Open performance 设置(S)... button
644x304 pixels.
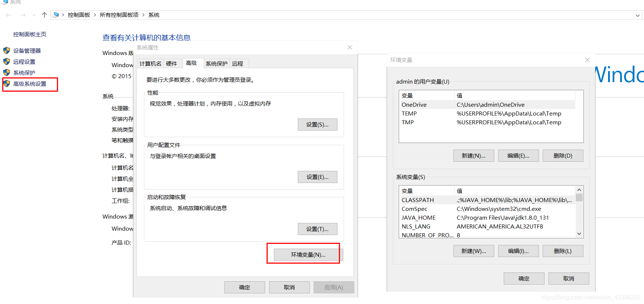[x=318, y=125]
